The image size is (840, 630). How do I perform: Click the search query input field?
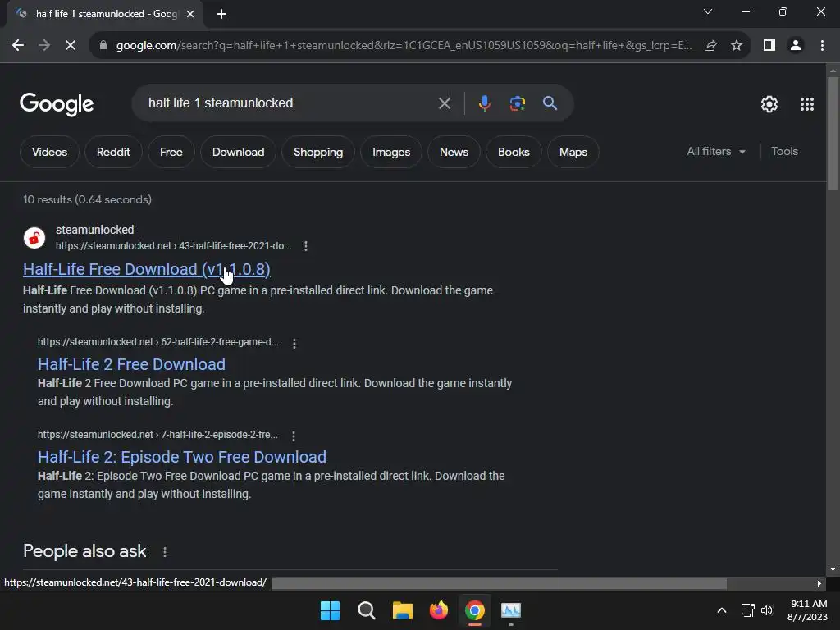click(290, 103)
